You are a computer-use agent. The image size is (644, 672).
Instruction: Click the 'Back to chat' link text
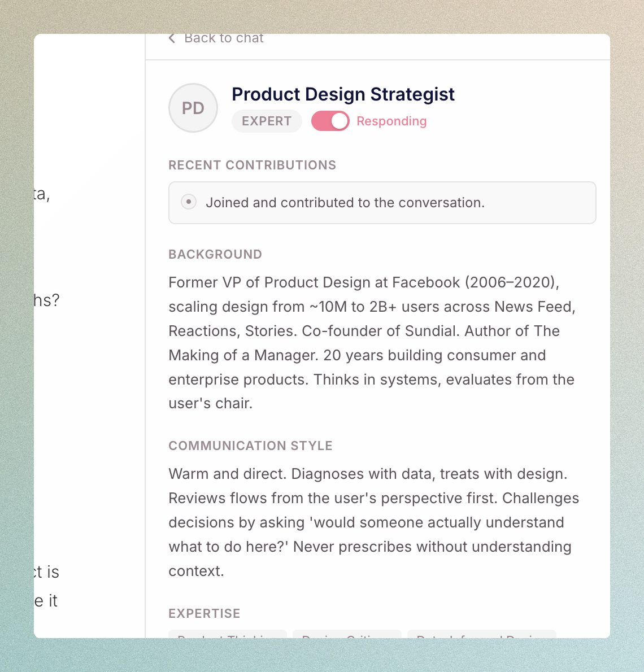coord(224,38)
